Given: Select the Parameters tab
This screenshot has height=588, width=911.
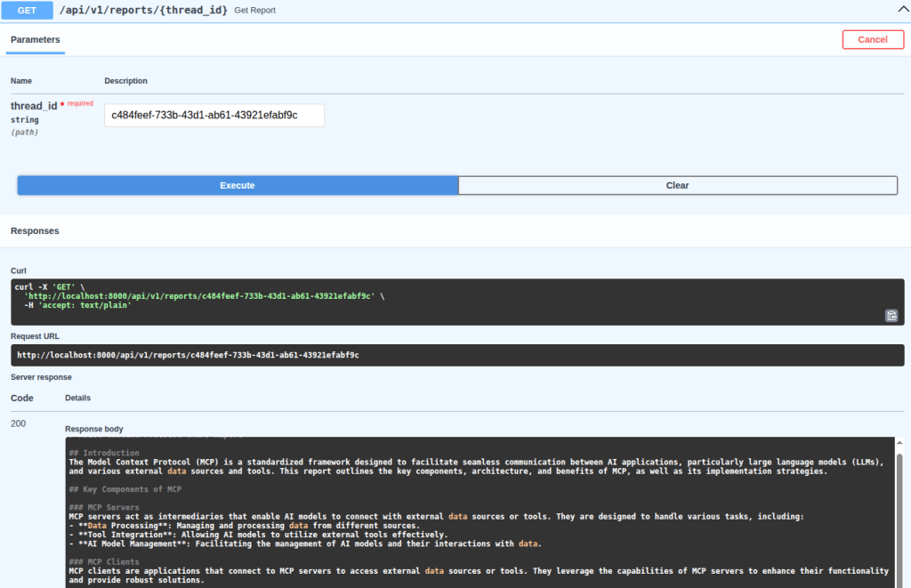Looking at the screenshot, I should point(36,40).
